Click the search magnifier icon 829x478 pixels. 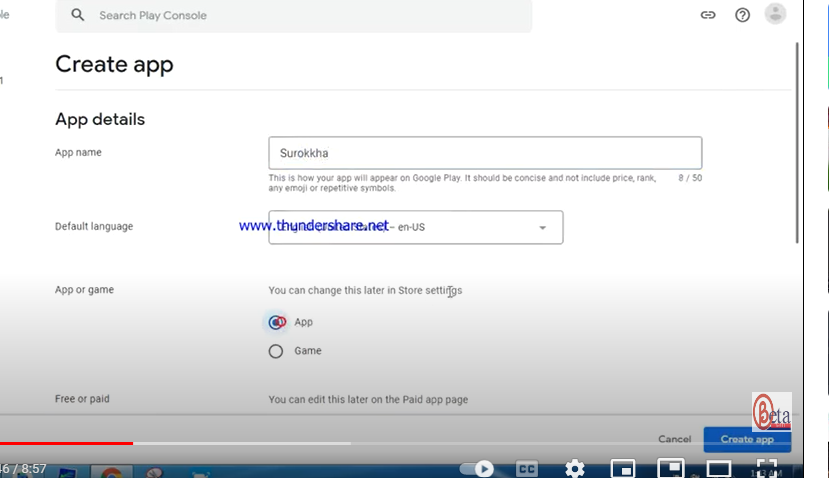pos(77,16)
